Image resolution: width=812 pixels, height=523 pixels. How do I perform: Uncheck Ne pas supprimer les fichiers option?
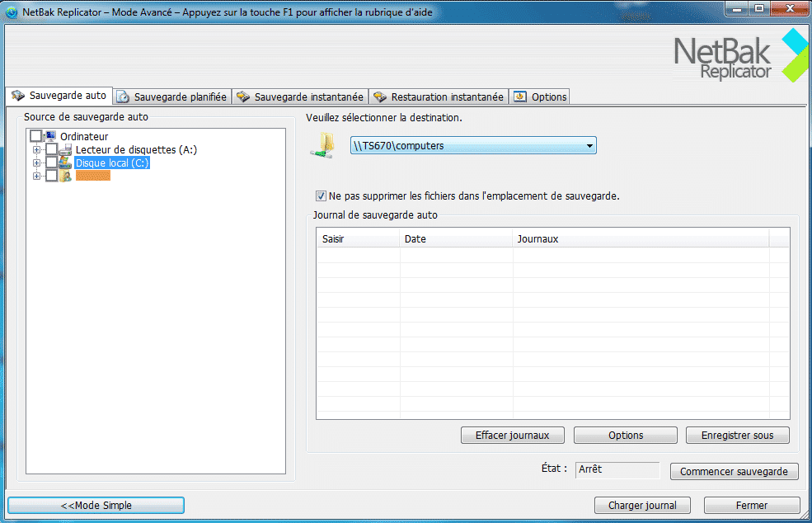pos(321,196)
